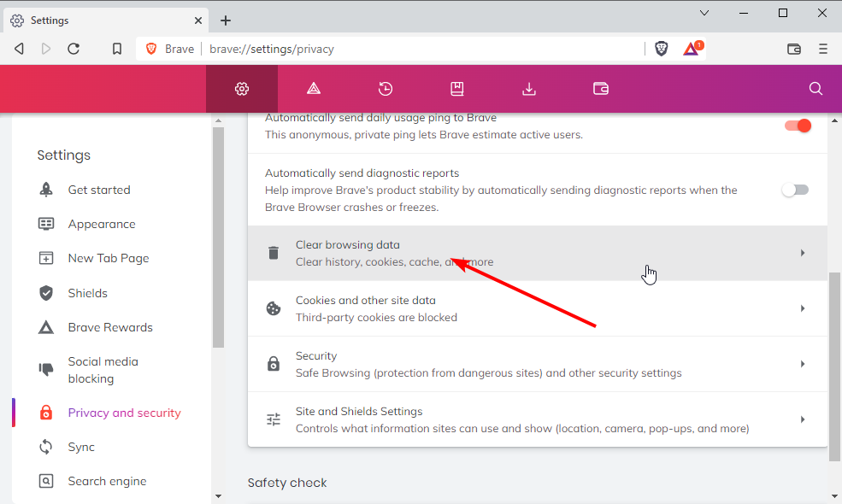Click the forward navigation arrow
The height and width of the screenshot is (504, 842).
click(x=46, y=49)
